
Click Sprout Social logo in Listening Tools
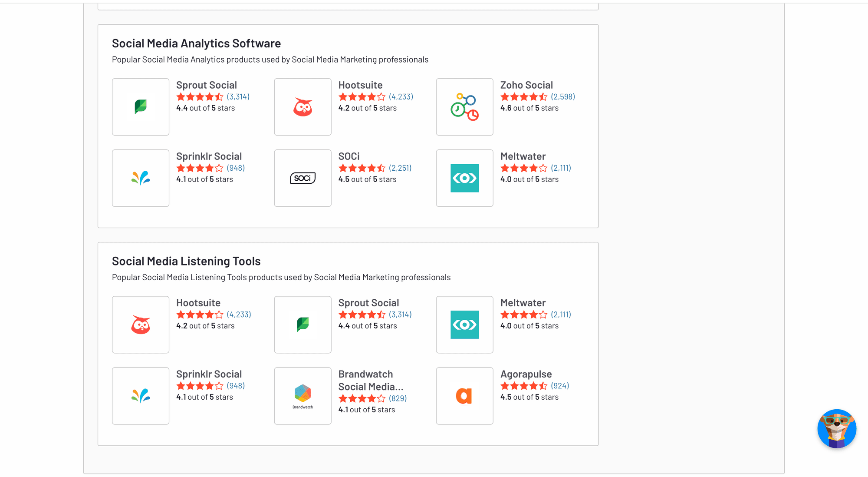click(302, 325)
